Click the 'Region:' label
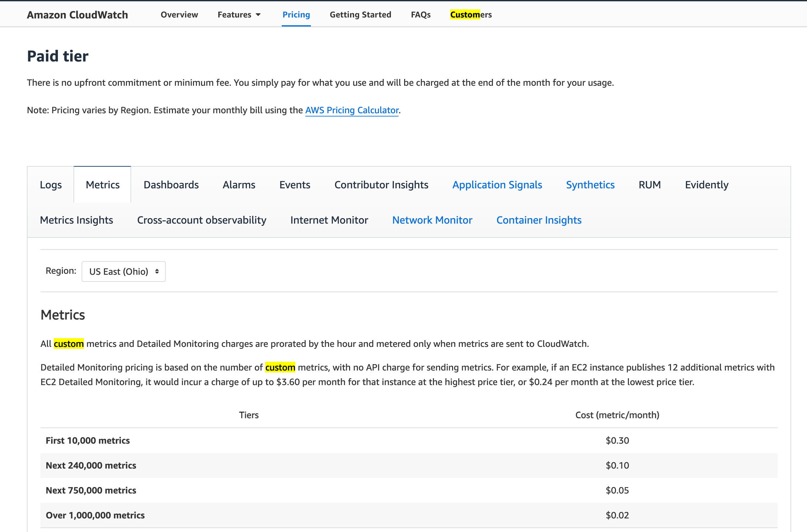Screen dimensions: 807x532 tap(61, 271)
